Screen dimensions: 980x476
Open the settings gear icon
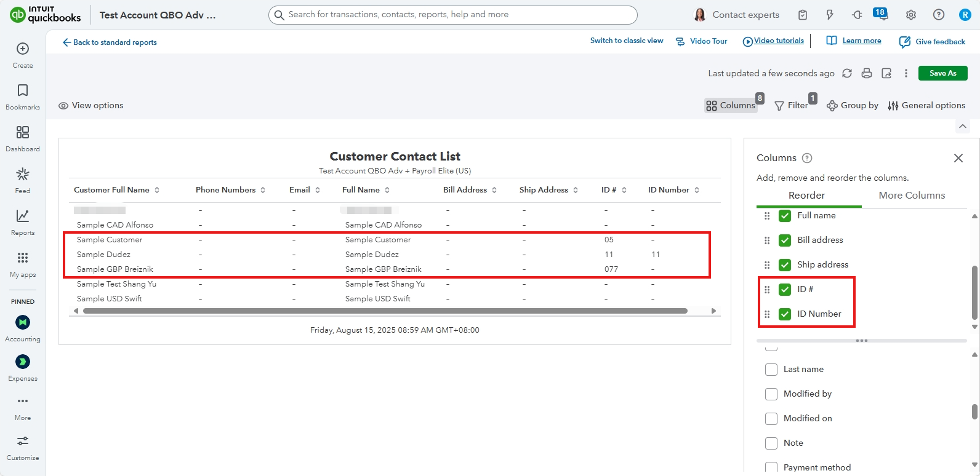(x=911, y=15)
